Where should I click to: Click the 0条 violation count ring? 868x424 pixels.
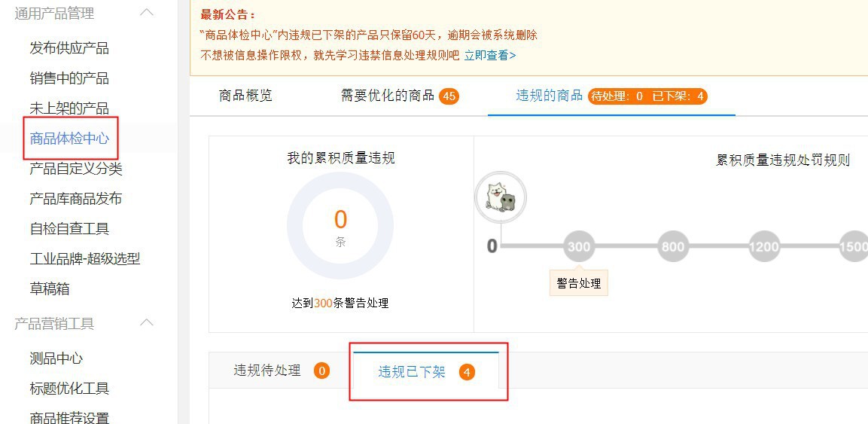tap(340, 226)
